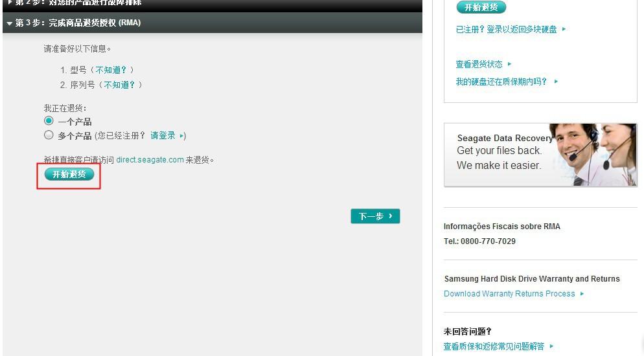Image resolution: width=644 pixels, height=356 pixels.
Task: Click arrow icon beside 查看退货状态
Action: (x=510, y=64)
